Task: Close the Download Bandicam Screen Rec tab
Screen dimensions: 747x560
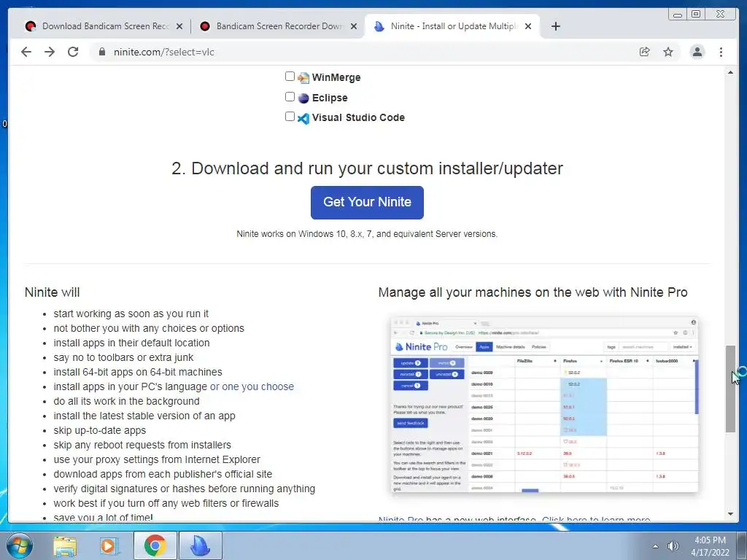Action: 179,26
